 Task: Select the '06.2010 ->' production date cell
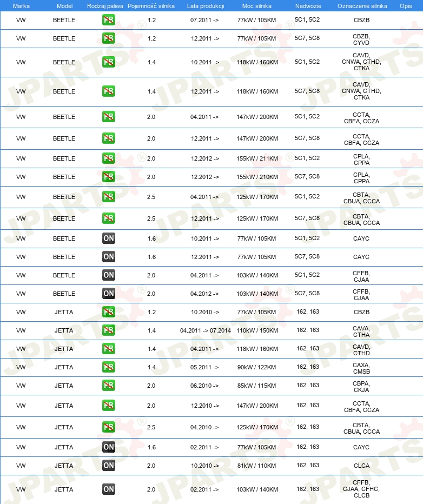coord(204,386)
